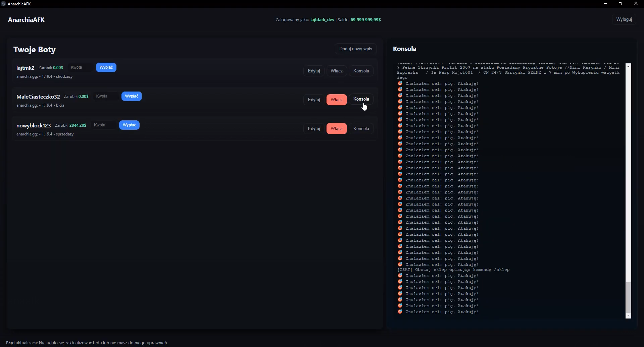The width and height of the screenshot is (644, 347).
Task: Edit the nowyblock123 bot entry
Action: [314, 129]
